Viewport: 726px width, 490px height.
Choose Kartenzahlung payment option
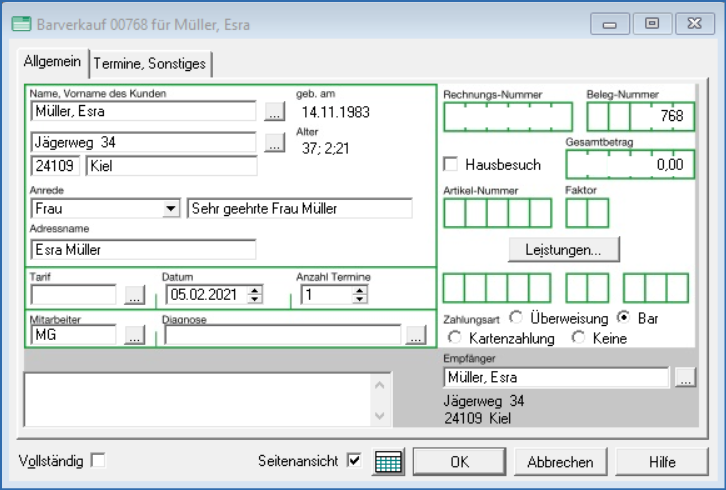pos(456,338)
